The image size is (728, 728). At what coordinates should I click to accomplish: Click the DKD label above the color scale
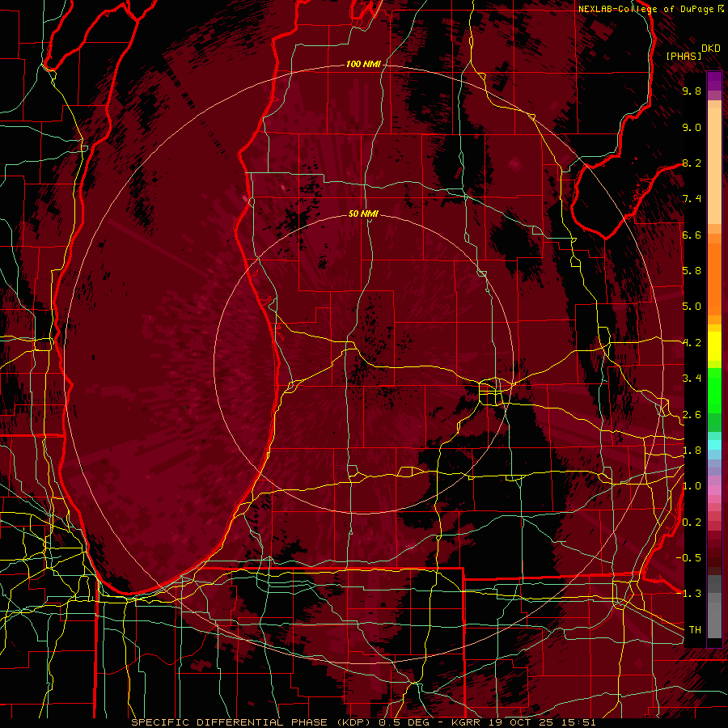711,49
